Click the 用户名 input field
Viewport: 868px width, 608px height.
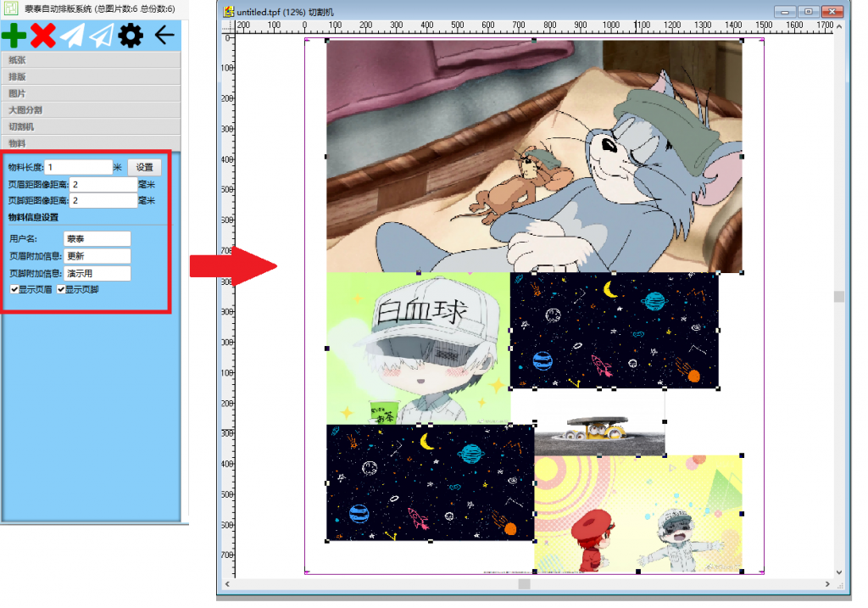point(97,238)
